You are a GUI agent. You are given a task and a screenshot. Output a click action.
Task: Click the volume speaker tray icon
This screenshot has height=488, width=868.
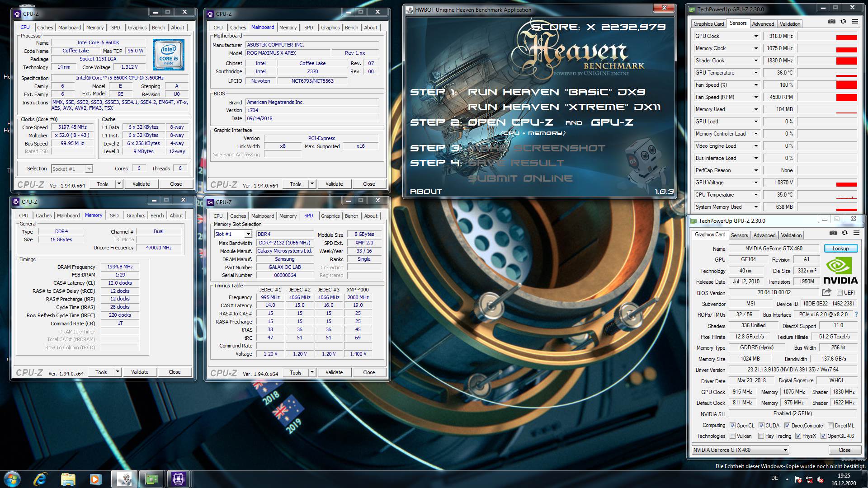coord(820,479)
